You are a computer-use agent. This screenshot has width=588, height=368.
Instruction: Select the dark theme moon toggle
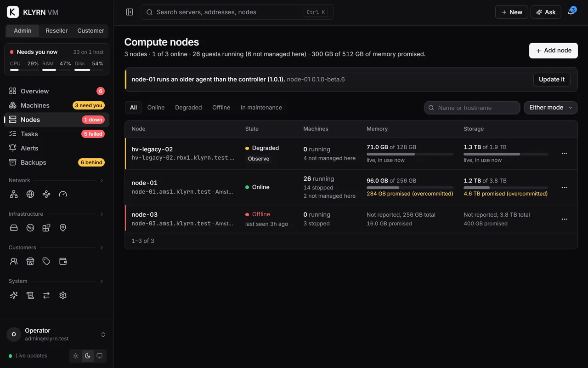(88, 356)
